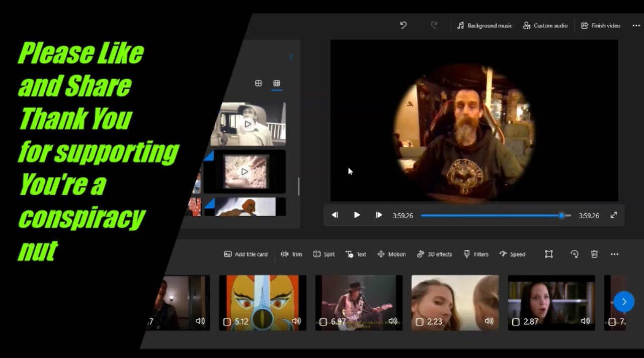Switch library to small grid view
Viewport: 644px width, 358px height.
[276, 83]
